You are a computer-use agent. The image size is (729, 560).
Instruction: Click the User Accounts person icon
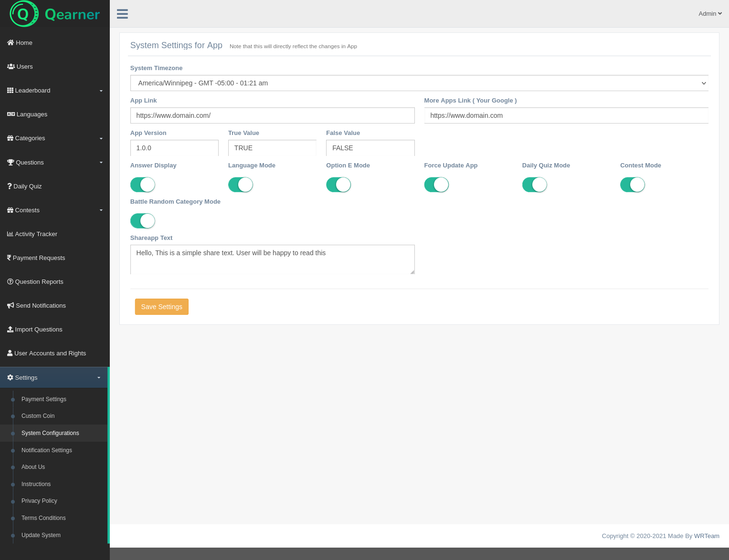pyautogui.click(x=10, y=353)
